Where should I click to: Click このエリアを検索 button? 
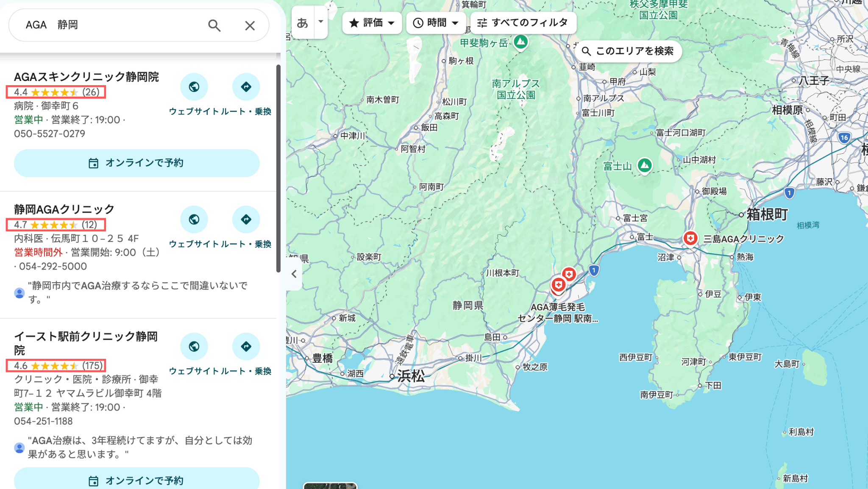coord(629,51)
